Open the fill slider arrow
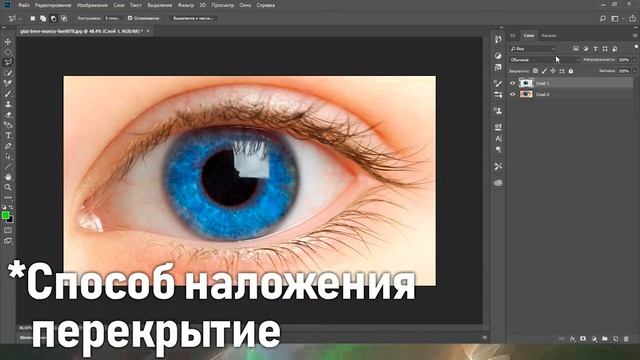This screenshot has height=360, width=640. pos(634,71)
